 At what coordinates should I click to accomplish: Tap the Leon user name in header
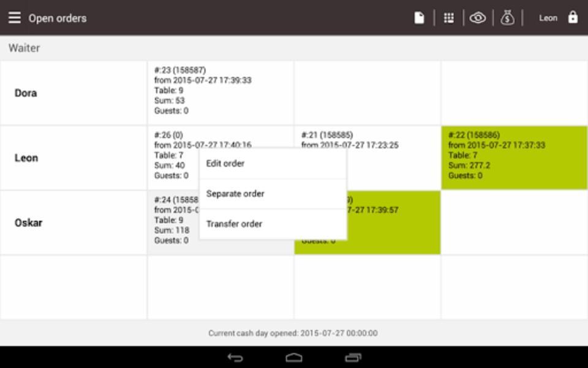[548, 18]
